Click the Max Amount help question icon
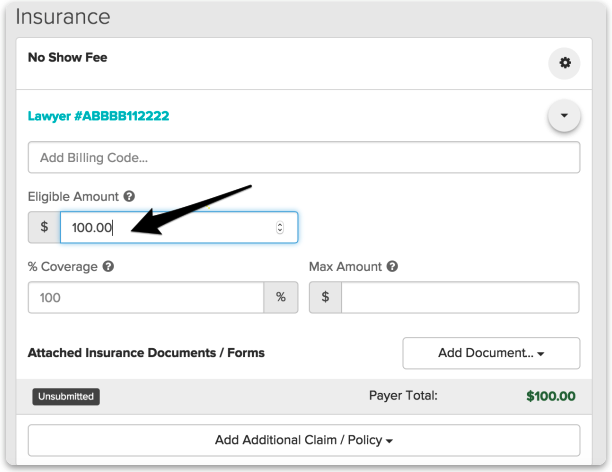This screenshot has width=612, height=472. tap(392, 267)
